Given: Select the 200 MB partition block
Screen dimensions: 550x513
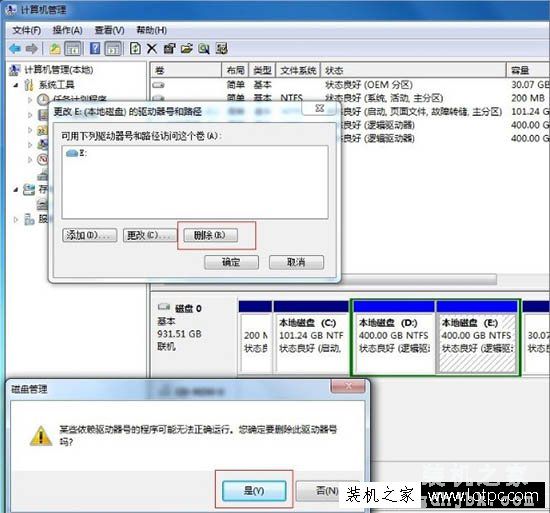Looking at the screenshot, I should coord(256,337).
